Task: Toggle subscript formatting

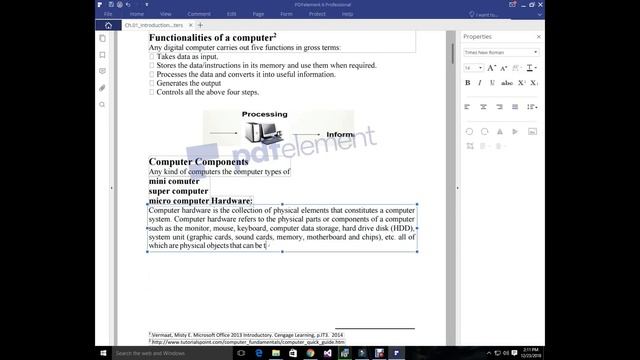Action: click(534, 83)
